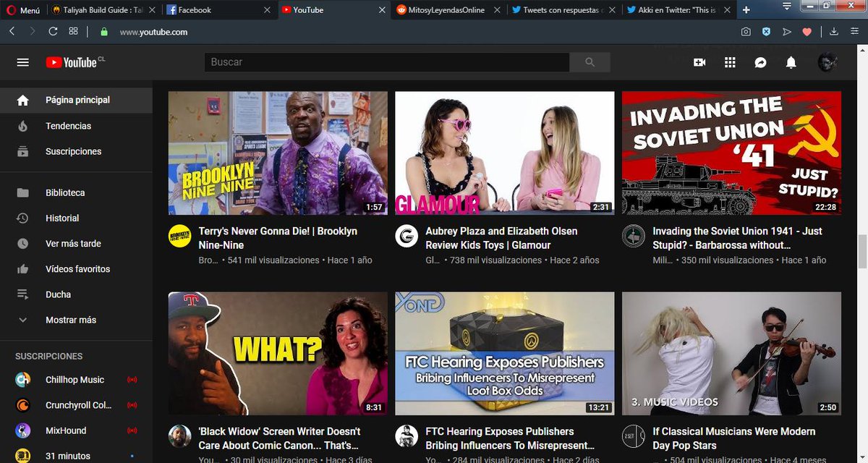The height and width of the screenshot is (463, 868).
Task: Click the YouTube logo
Action: (x=75, y=62)
